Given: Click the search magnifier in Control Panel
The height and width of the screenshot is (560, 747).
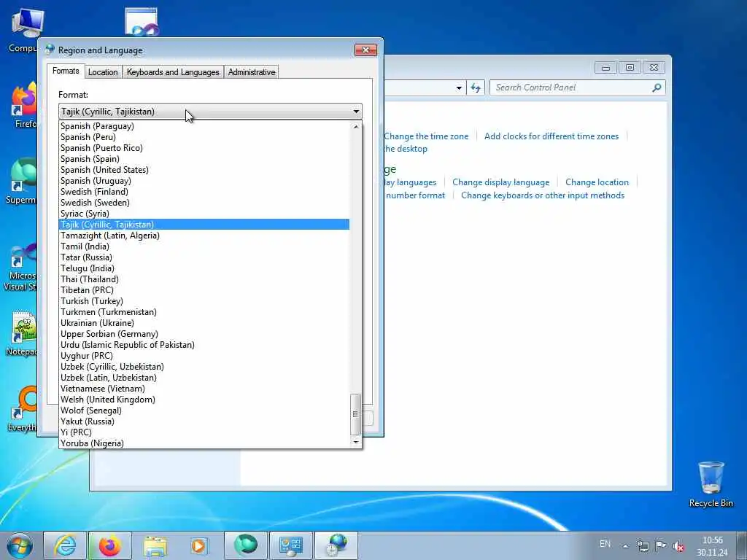Looking at the screenshot, I should tap(657, 87).
